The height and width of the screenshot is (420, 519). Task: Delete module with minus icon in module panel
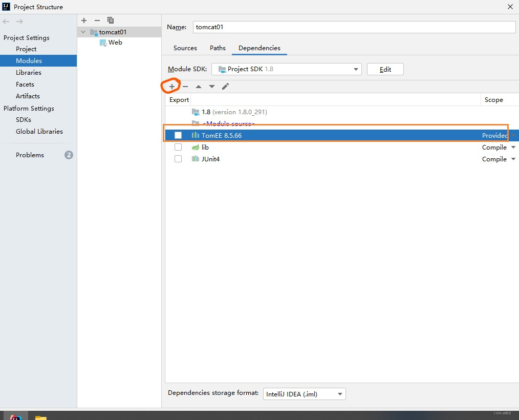(97, 20)
